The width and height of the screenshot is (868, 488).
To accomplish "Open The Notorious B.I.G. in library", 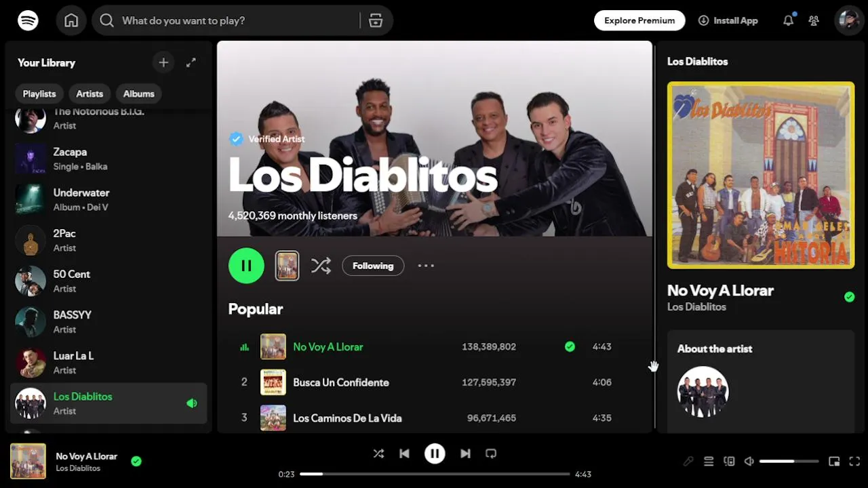I will 108,120.
